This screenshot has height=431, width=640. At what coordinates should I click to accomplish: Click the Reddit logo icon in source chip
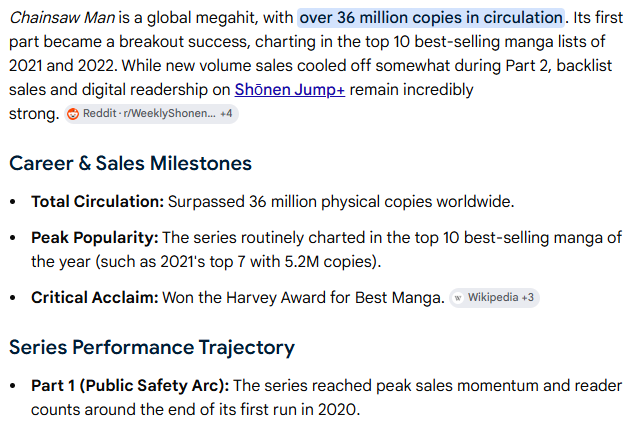click(x=73, y=114)
